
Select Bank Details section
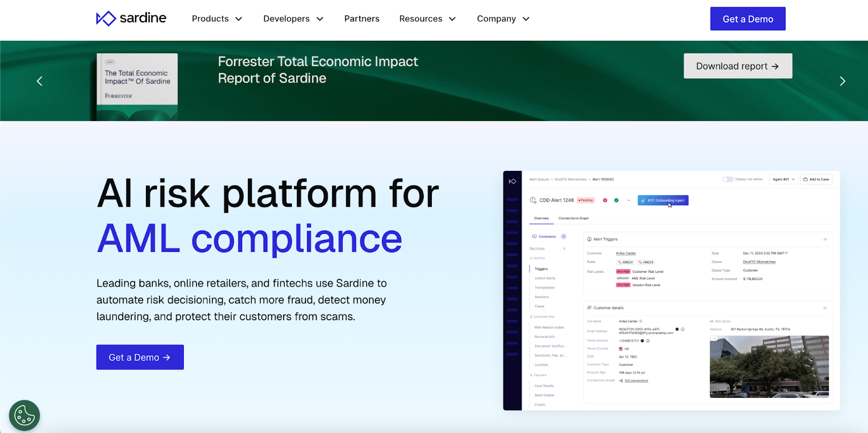[x=544, y=395]
